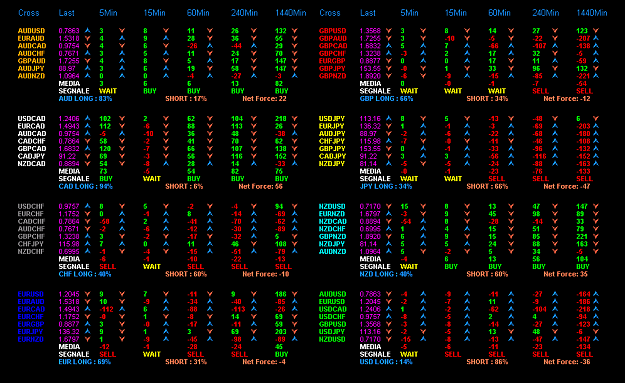
Task: Click the arrow next to GBPCAD 1.6832 in the GBP panel
Action: (389, 46)
